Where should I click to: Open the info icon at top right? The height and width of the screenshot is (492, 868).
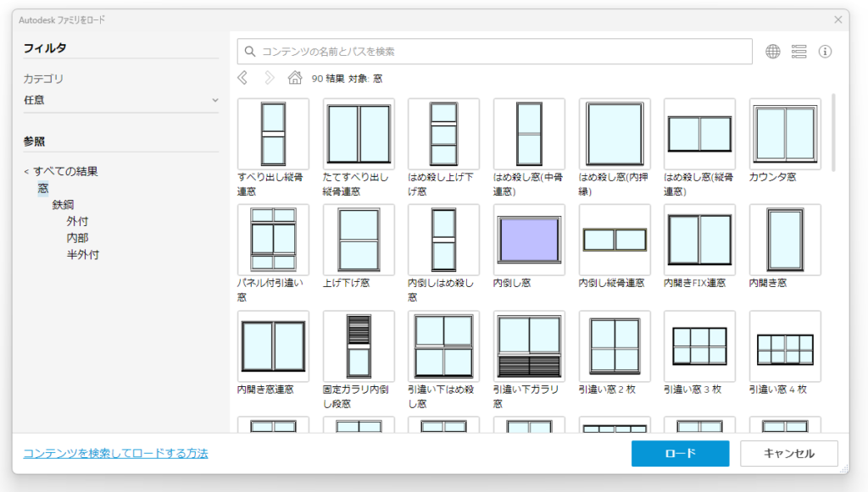[825, 52]
